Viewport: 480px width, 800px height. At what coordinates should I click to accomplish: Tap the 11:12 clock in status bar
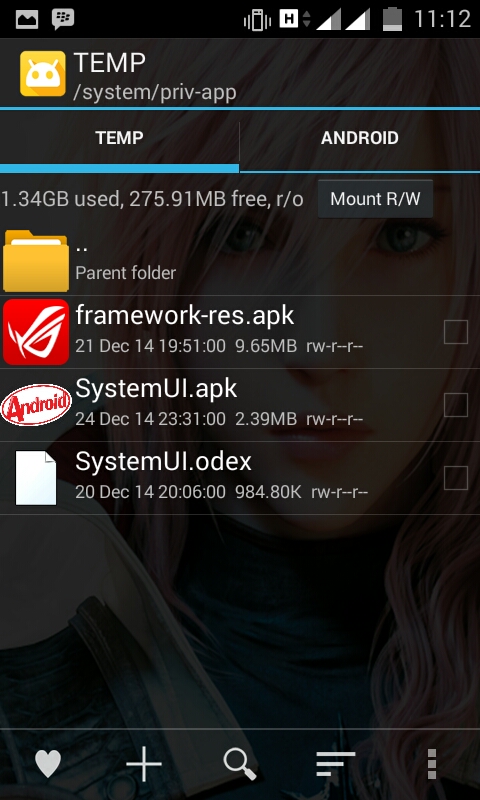tap(442, 19)
